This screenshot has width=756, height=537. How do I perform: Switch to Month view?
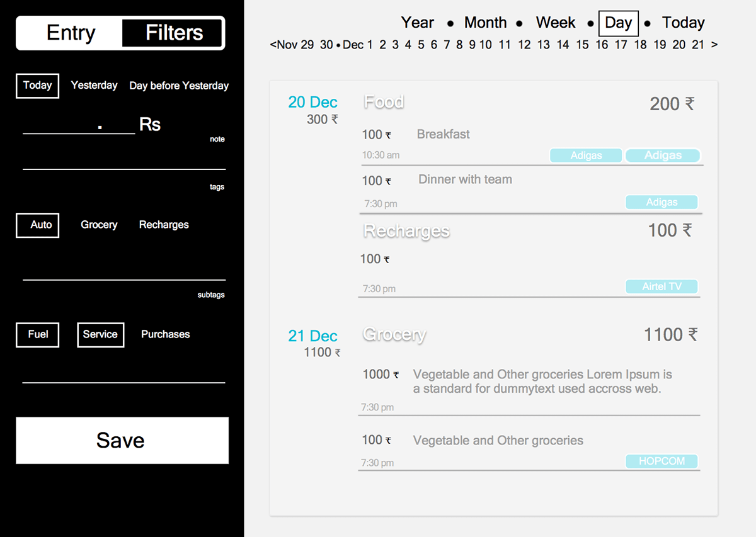click(485, 23)
